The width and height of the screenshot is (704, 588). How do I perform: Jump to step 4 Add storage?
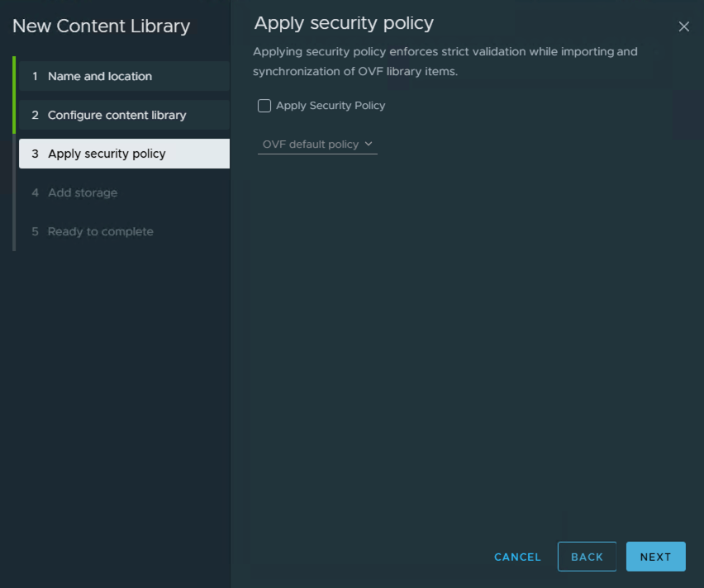point(83,192)
